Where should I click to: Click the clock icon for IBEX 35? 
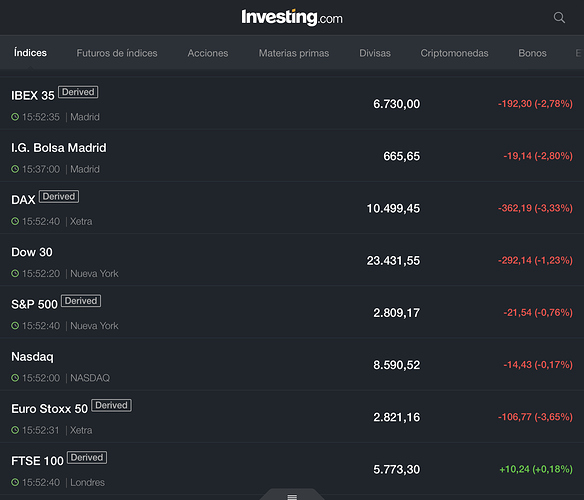[x=15, y=117]
